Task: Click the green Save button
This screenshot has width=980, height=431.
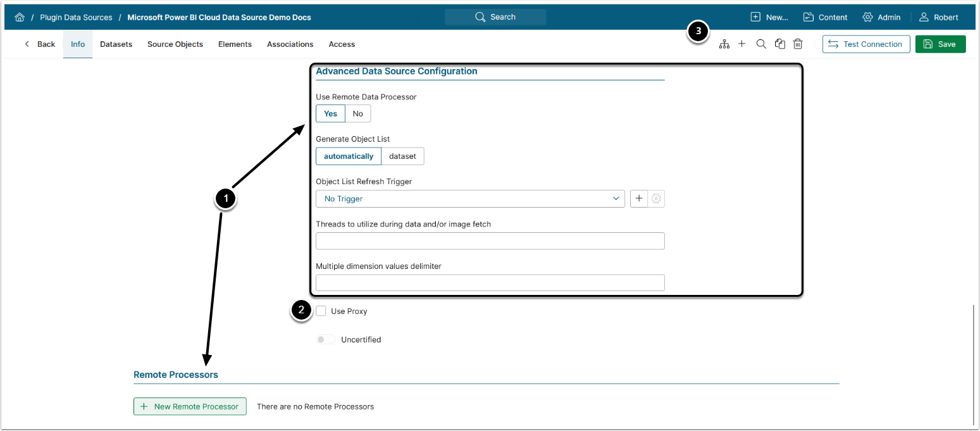Action: click(940, 44)
